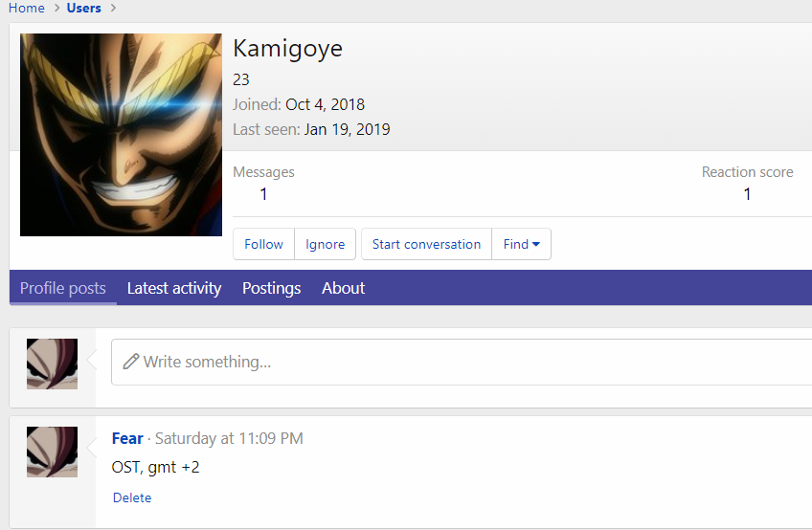Click the Write something input field
Image resolution: width=812 pixels, height=530 pixels.
pyautogui.click(x=460, y=362)
